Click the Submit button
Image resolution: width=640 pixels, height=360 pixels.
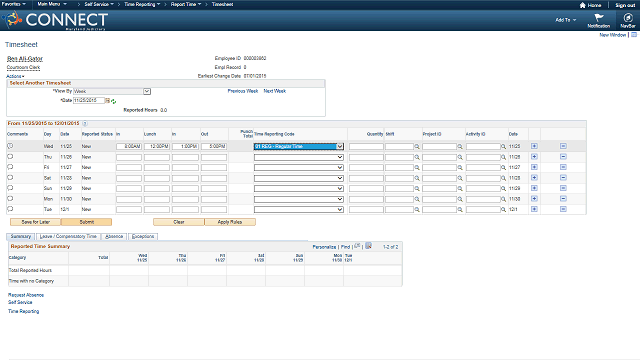[87, 222]
